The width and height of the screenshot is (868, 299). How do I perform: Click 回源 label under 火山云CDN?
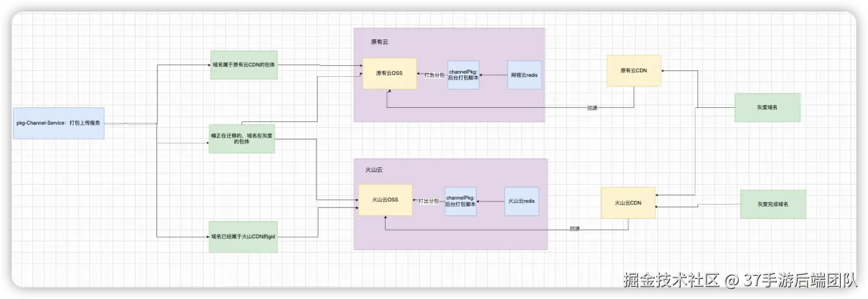point(575,229)
